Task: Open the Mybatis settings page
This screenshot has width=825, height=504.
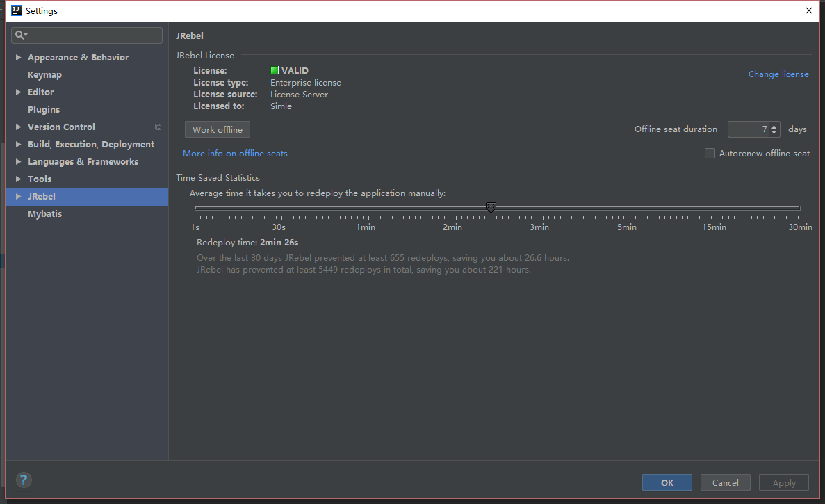Action: [x=44, y=214]
